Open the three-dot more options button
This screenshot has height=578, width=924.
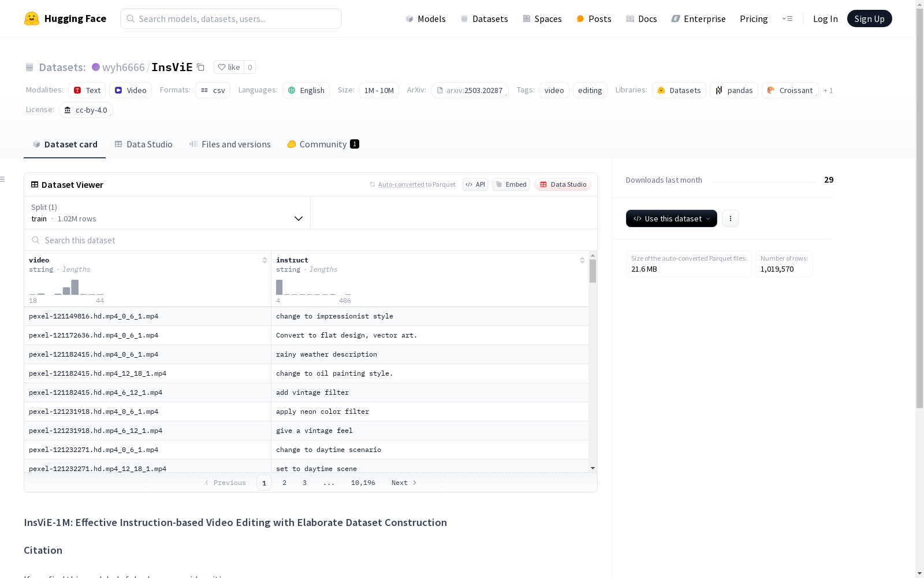pos(731,218)
